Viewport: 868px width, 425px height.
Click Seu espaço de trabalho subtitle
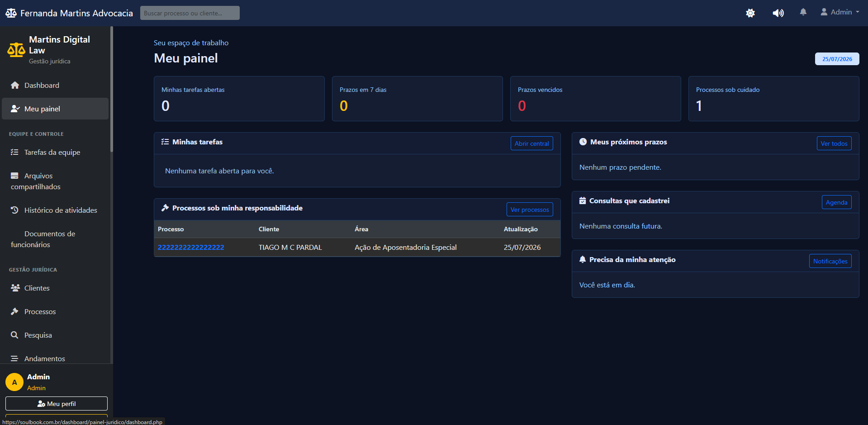coord(191,43)
